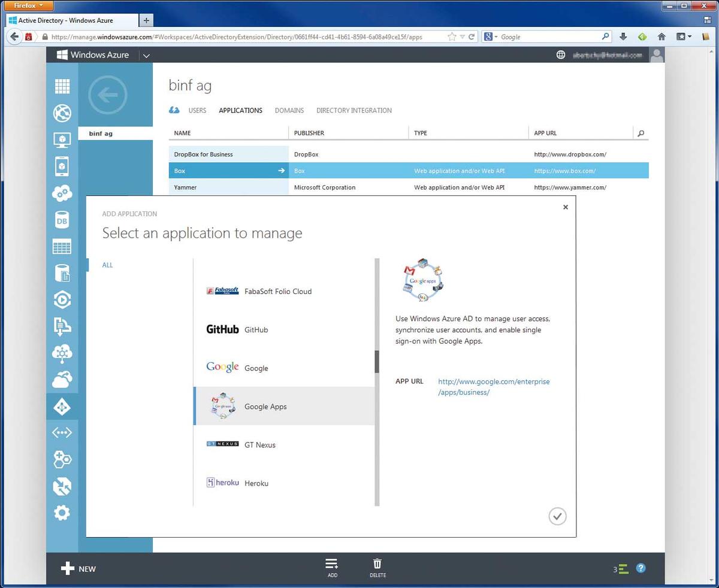Open the cloud with network nodes sidebar icon
Image resolution: width=719 pixels, height=588 pixels.
point(62,353)
